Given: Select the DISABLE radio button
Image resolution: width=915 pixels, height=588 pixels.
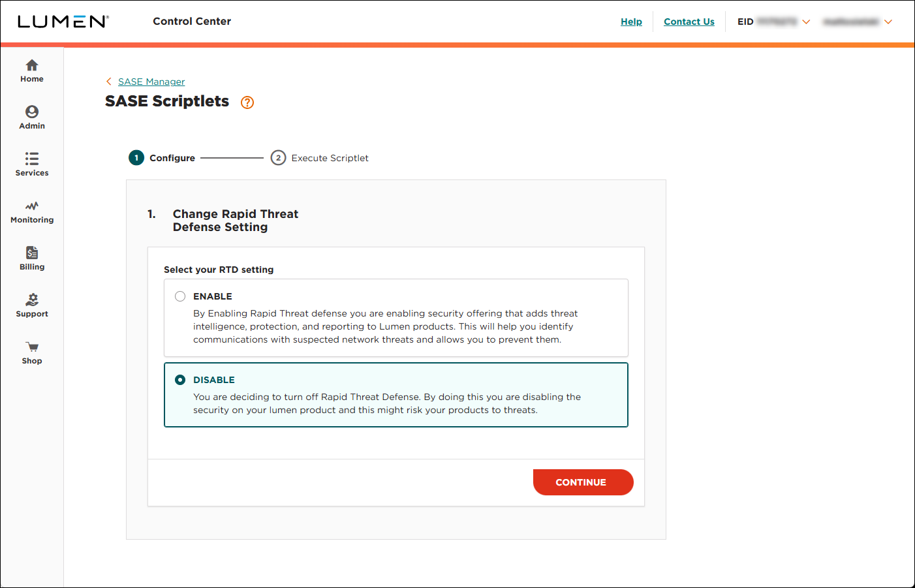Looking at the screenshot, I should 180,380.
